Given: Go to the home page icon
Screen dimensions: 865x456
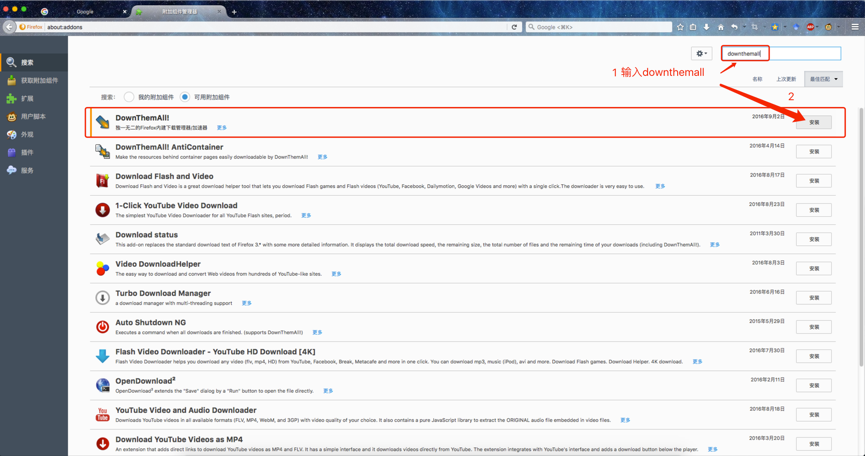Looking at the screenshot, I should pos(720,26).
